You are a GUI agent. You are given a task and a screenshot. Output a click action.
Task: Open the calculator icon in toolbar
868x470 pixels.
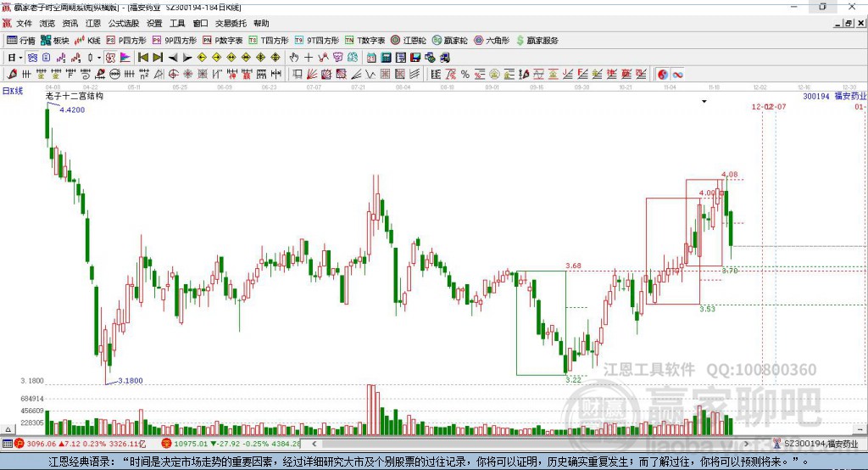click(x=386, y=58)
